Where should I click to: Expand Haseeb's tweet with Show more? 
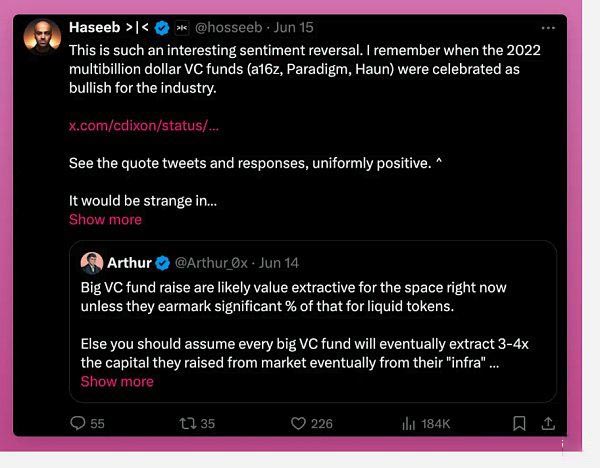105,220
